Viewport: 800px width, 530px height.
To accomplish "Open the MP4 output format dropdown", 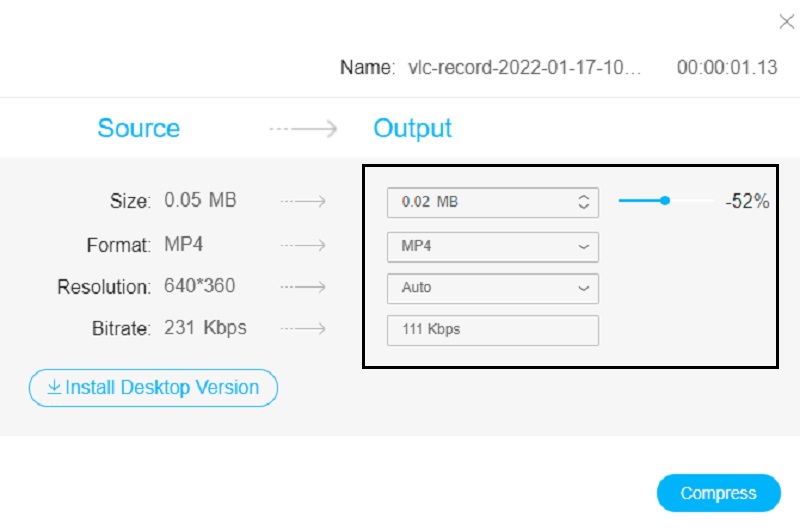I will [x=492, y=246].
